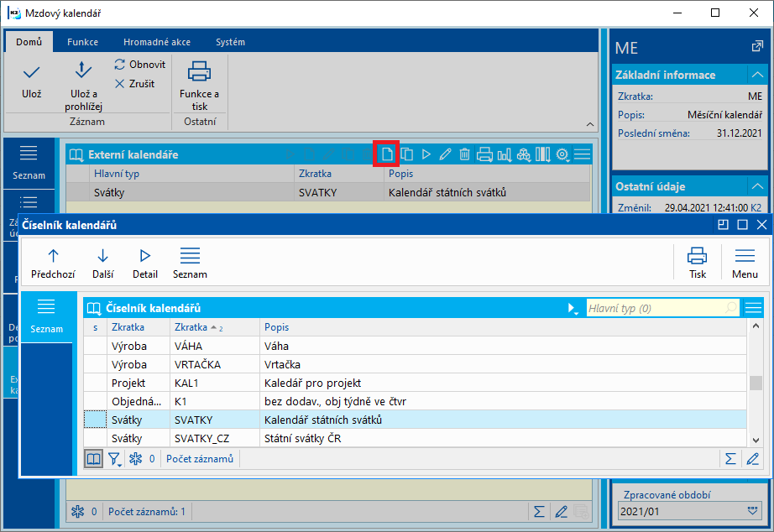Click the trash delete icon in Externí kalendáře toolbar
This screenshot has width=774, height=532.
464,154
